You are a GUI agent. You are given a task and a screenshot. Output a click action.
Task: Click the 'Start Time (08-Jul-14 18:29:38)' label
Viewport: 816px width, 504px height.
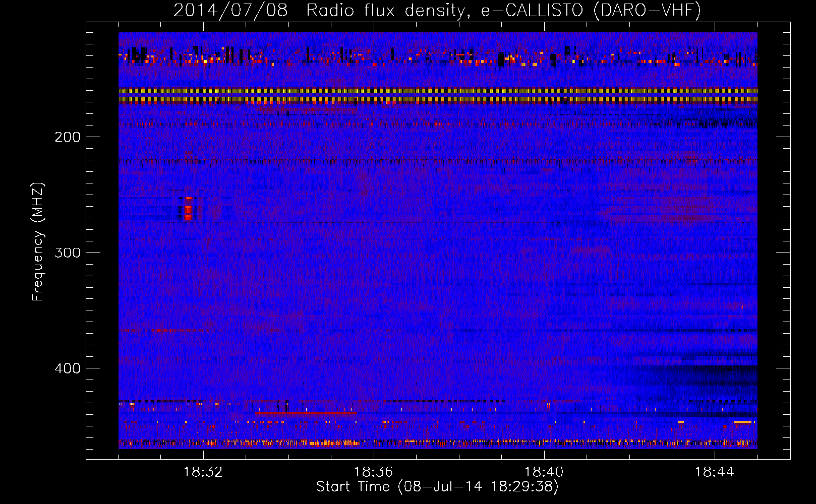[x=437, y=487]
